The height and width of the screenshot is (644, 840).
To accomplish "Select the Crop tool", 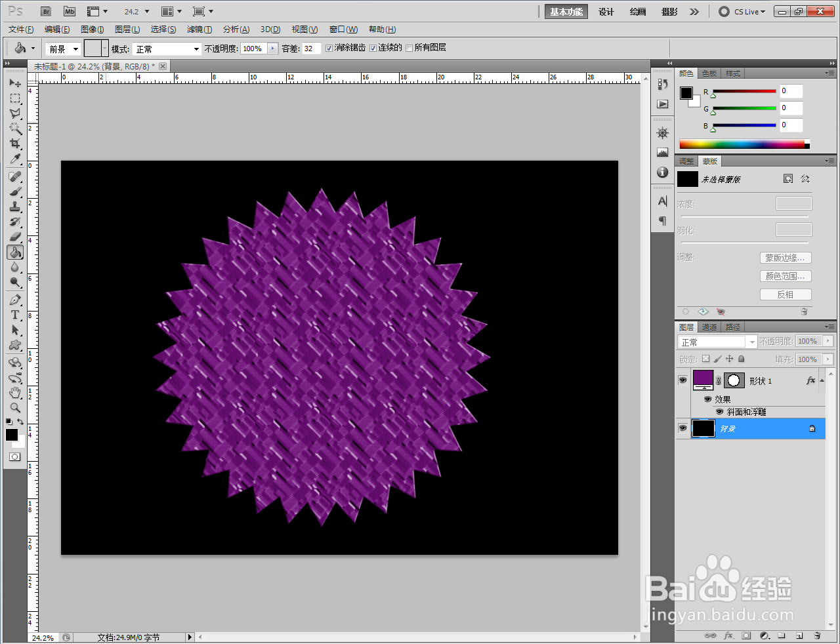I will pyautogui.click(x=15, y=144).
